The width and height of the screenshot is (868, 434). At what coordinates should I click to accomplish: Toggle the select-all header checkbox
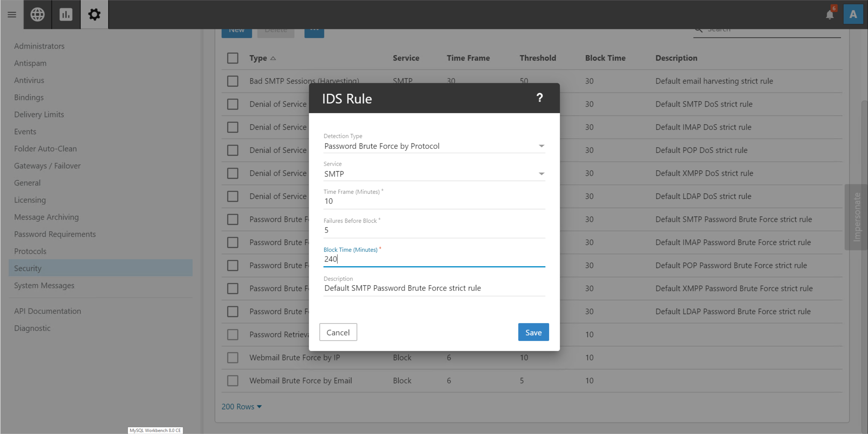(232, 58)
